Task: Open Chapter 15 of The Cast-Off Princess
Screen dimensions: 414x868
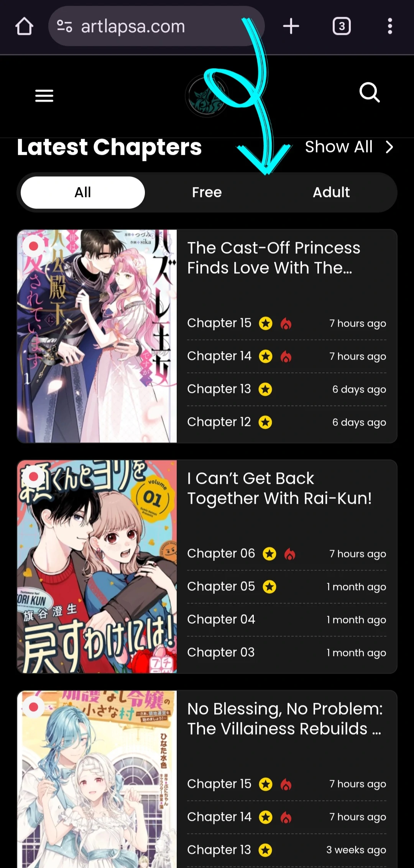Action: (x=219, y=323)
